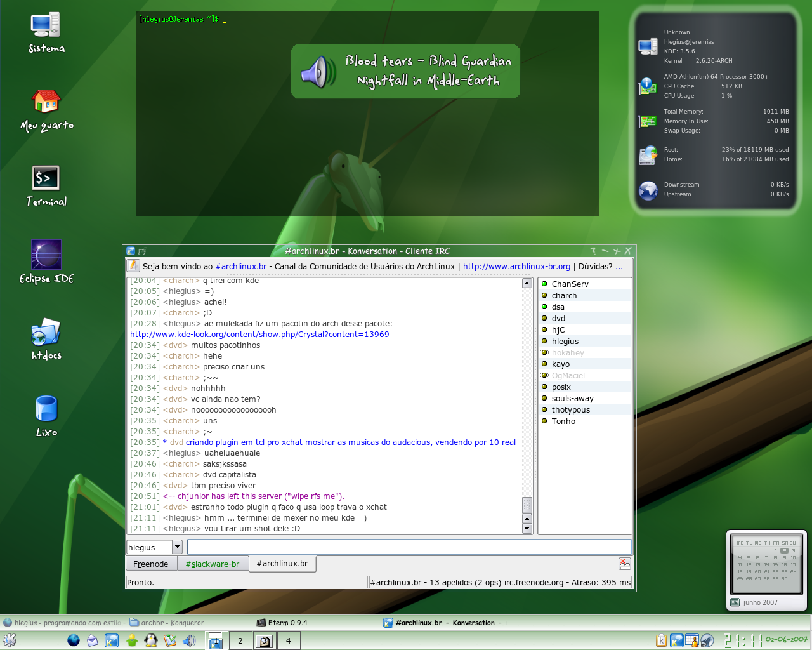The image size is (812, 650).
Task: Switch to virtual desktop 3
Action: [264, 640]
